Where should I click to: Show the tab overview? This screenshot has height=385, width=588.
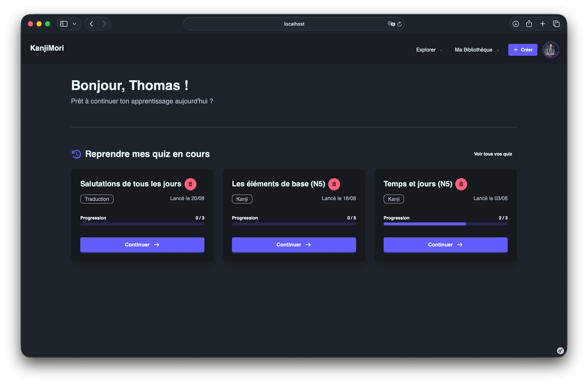point(556,24)
